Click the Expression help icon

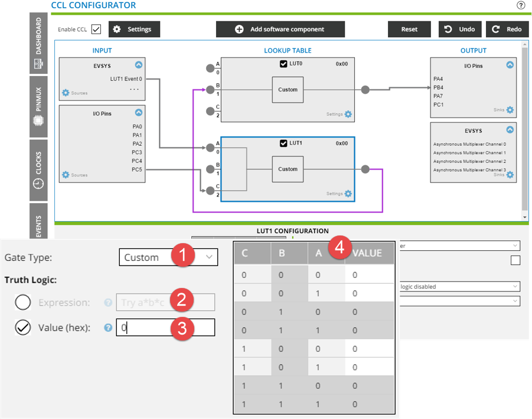pyautogui.click(x=108, y=303)
